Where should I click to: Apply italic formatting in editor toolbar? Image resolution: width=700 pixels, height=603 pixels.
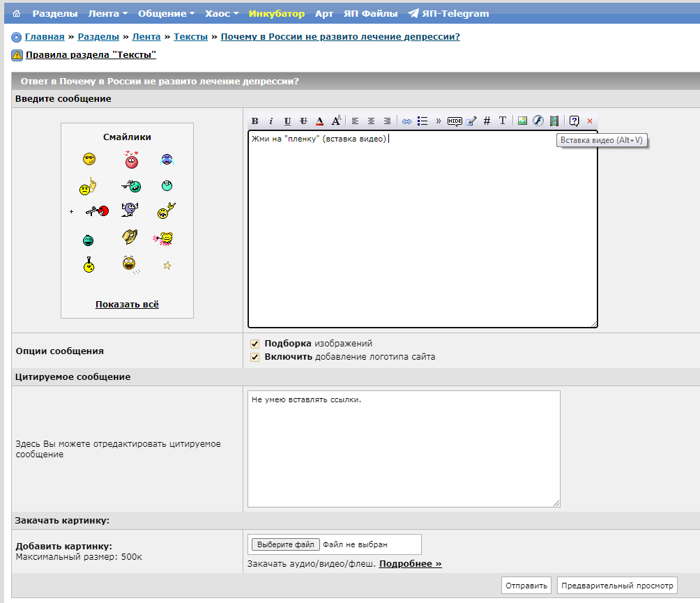pyautogui.click(x=271, y=121)
